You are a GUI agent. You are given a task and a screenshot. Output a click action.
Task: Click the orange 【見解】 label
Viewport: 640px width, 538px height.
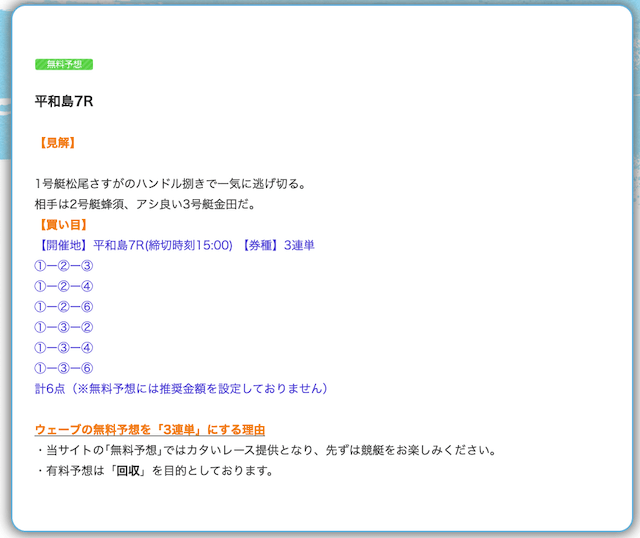click(x=57, y=143)
